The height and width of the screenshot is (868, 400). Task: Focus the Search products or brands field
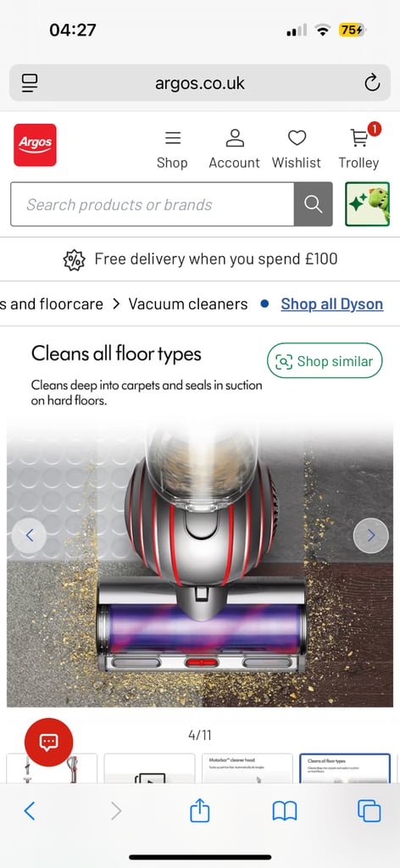click(153, 204)
